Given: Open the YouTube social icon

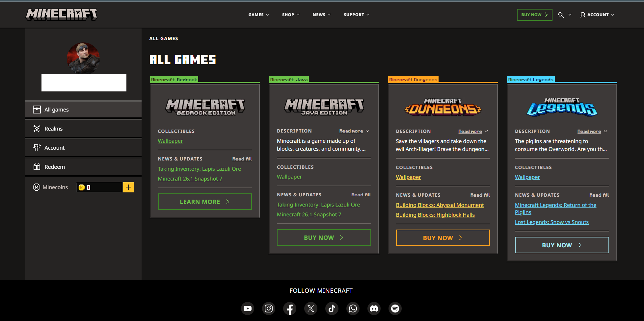Looking at the screenshot, I should [248, 309].
